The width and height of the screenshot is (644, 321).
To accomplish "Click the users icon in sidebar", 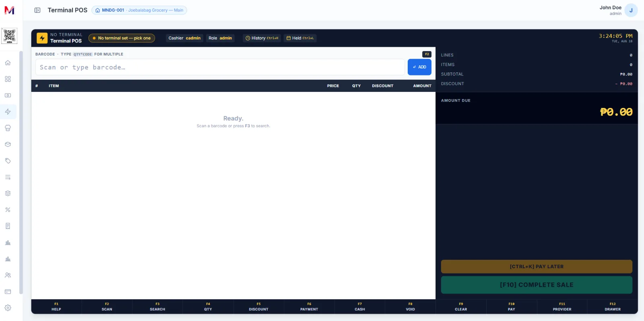I will (x=8, y=275).
